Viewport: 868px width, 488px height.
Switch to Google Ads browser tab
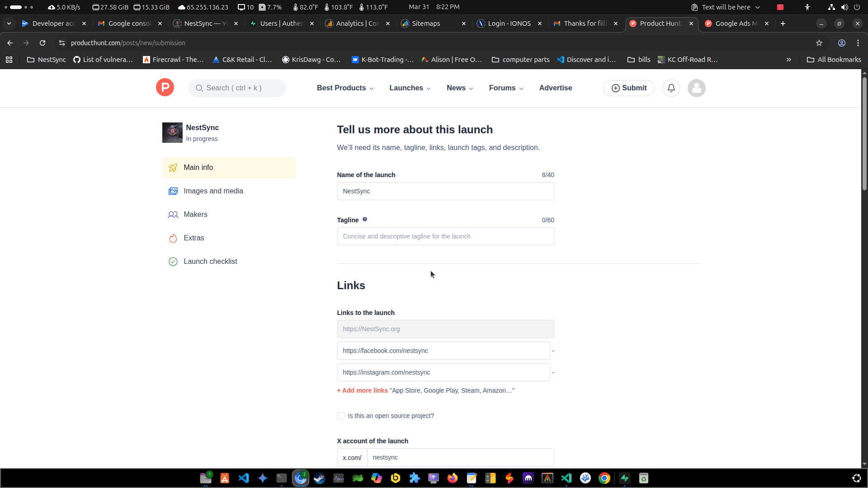pyautogui.click(x=736, y=23)
